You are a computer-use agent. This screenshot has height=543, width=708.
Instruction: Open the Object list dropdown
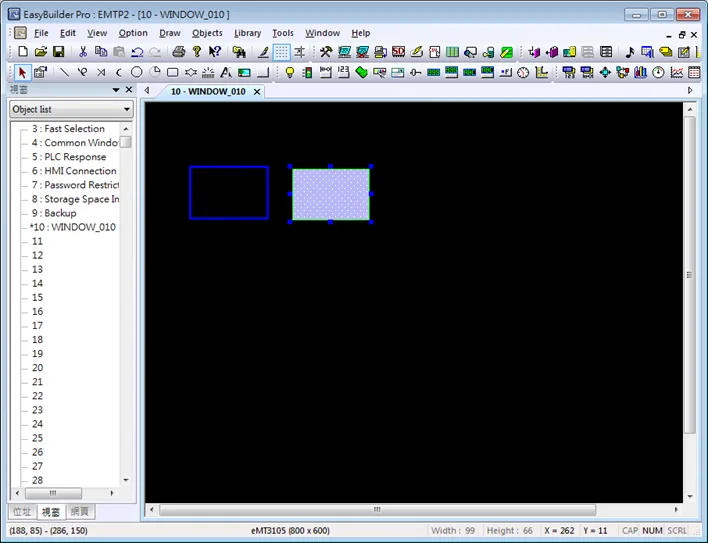coord(71,109)
